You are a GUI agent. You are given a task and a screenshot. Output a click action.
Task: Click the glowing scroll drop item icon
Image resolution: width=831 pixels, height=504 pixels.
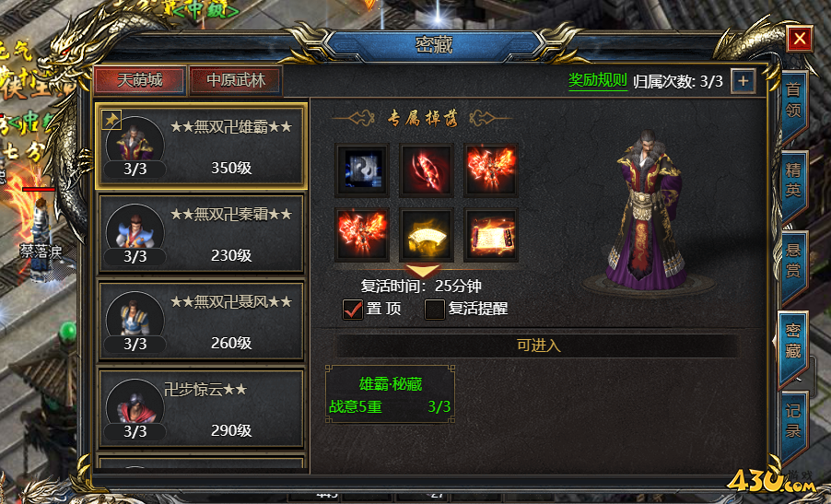coord(491,234)
